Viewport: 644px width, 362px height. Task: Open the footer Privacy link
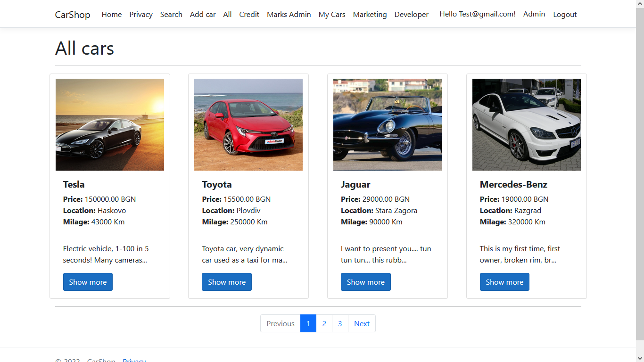click(x=134, y=360)
